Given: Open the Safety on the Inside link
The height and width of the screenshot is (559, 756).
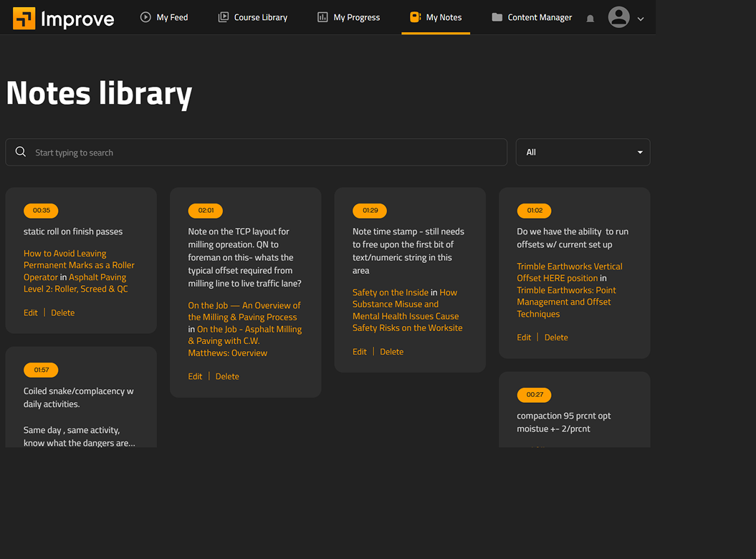Looking at the screenshot, I should pos(390,292).
